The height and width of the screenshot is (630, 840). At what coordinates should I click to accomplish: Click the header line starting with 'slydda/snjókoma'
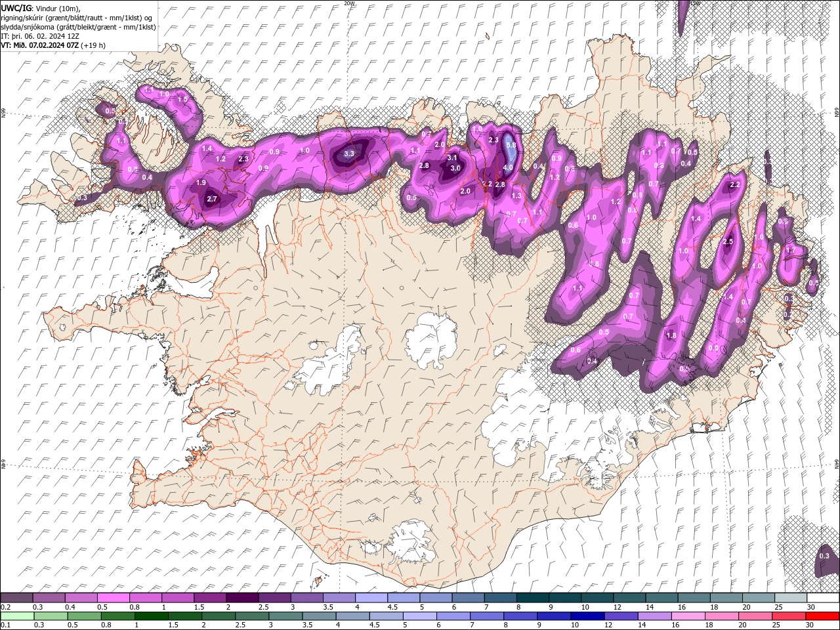78,27
